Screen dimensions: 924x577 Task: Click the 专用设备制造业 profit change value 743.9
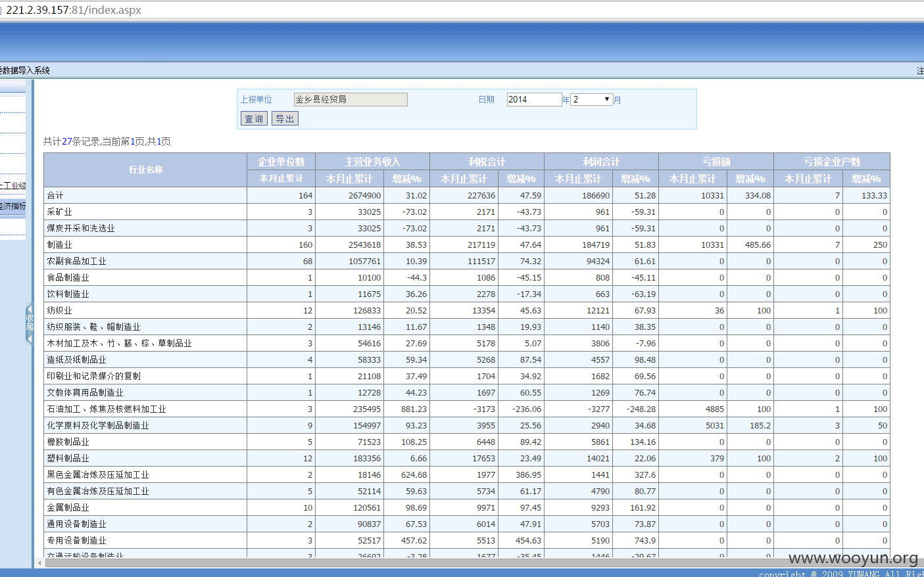pos(644,540)
